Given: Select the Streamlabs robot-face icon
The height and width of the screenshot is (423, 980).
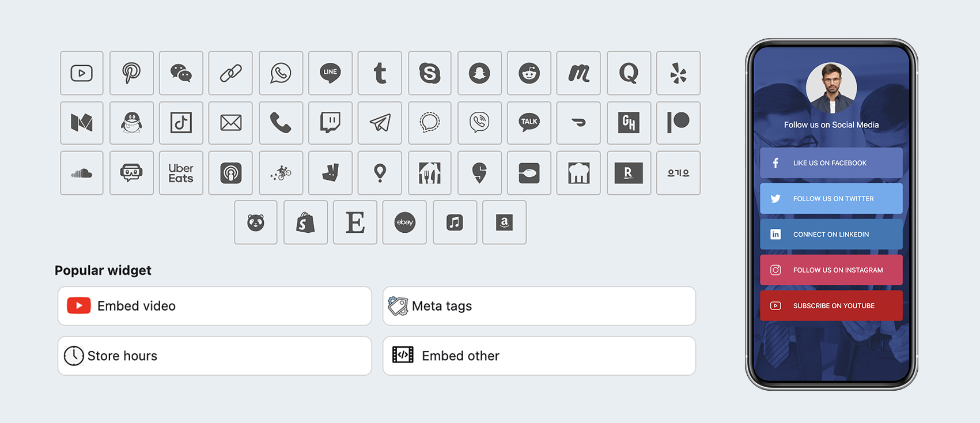Looking at the screenshot, I should coord(131,173).
